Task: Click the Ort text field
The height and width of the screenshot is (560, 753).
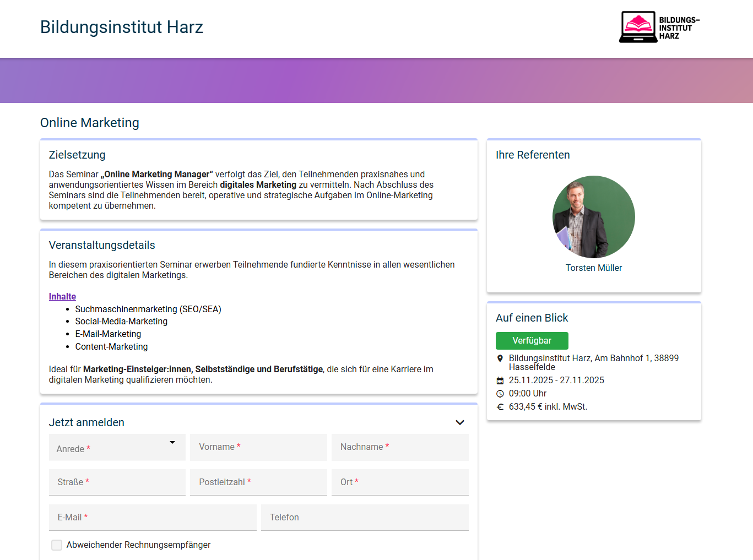Action: click(x=400, y=482)
